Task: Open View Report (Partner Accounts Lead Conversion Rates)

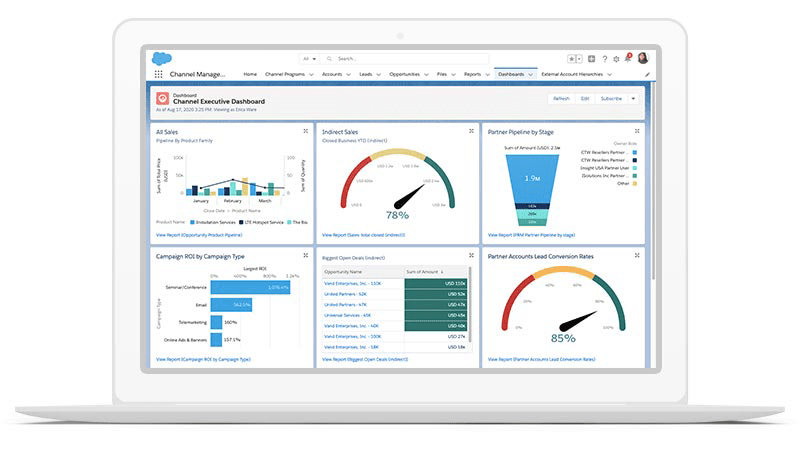Action: (541, 359)
